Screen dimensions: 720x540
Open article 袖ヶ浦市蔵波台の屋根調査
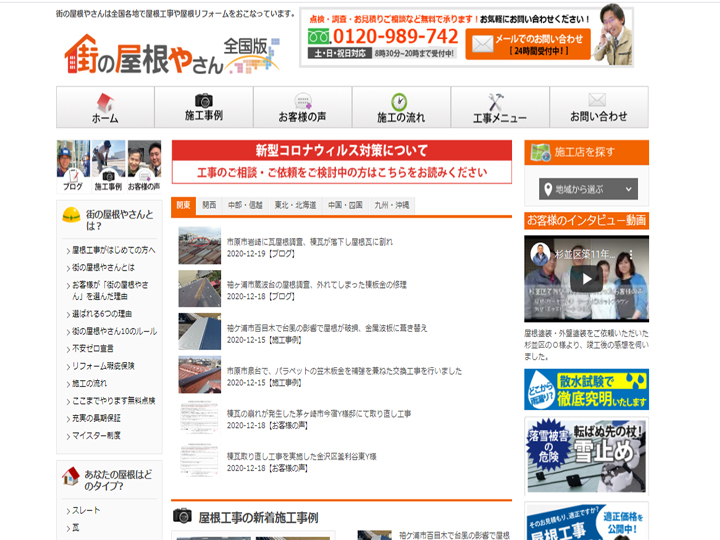click(x=317, y=285)
